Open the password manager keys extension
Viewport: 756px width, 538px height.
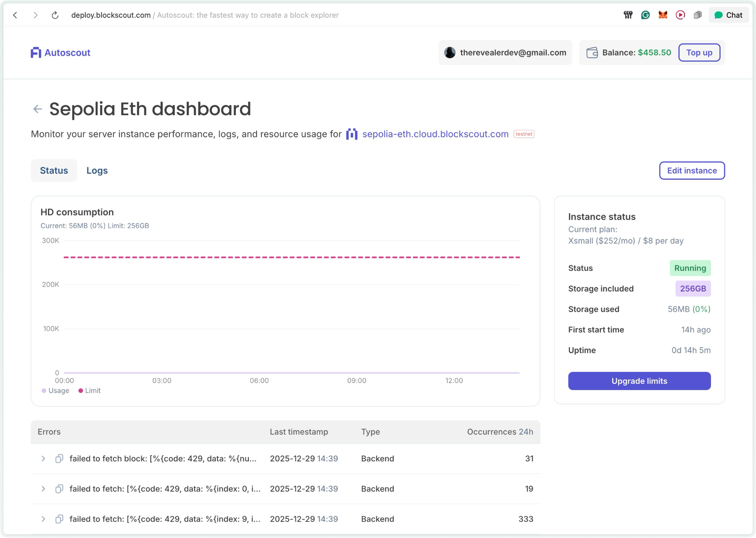pos(628,15)
